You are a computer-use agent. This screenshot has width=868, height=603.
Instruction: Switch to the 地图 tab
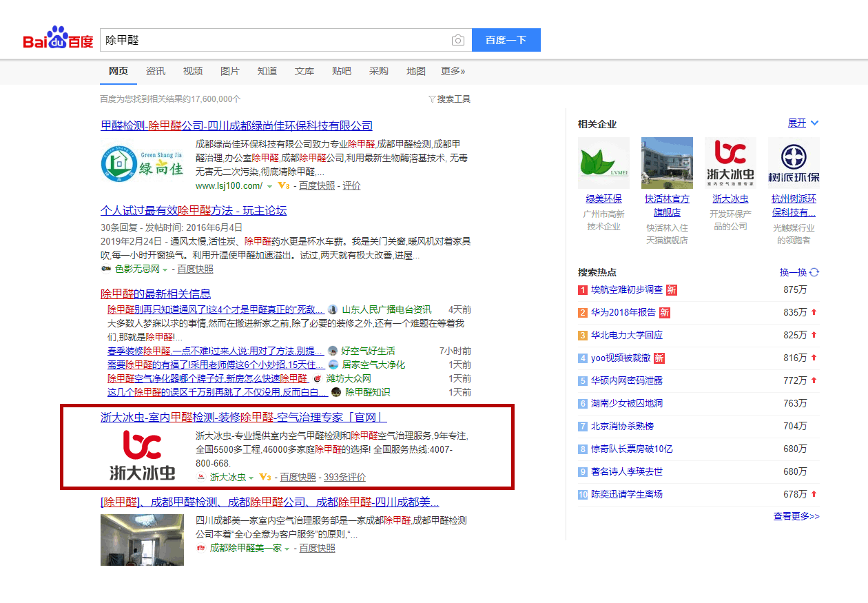pyautogui.click(x=416, y=71)
